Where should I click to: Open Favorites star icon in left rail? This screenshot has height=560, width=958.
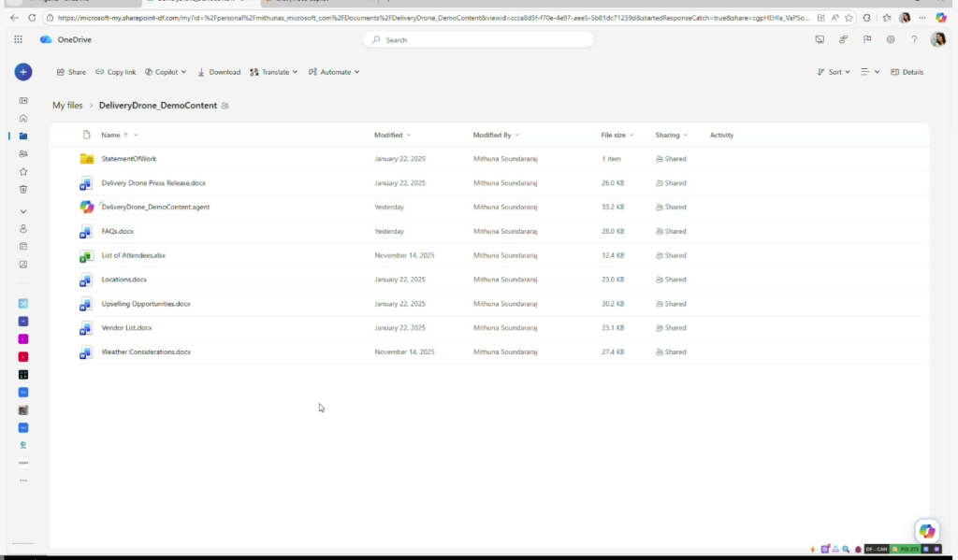23,172
